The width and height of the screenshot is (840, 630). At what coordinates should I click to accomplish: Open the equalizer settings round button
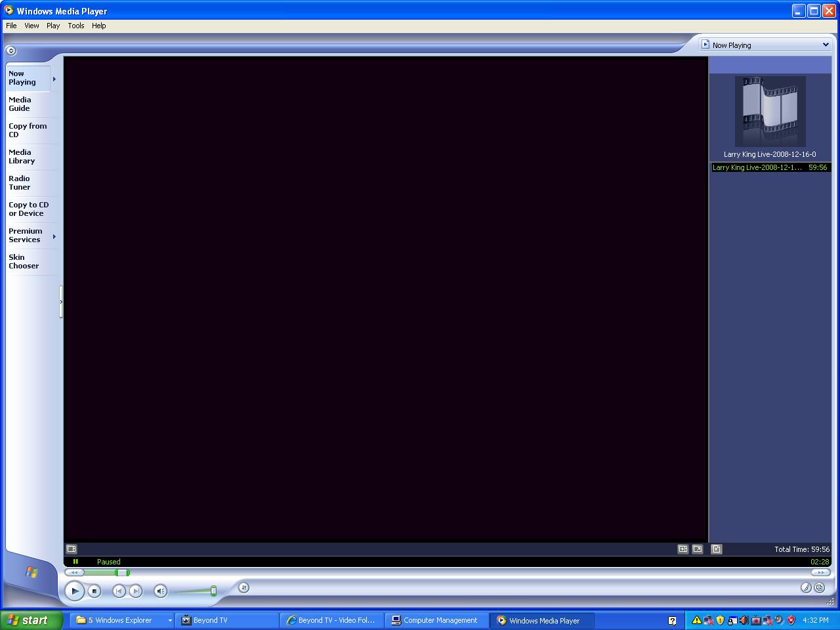pyautogui.click(x=243, y=587)
